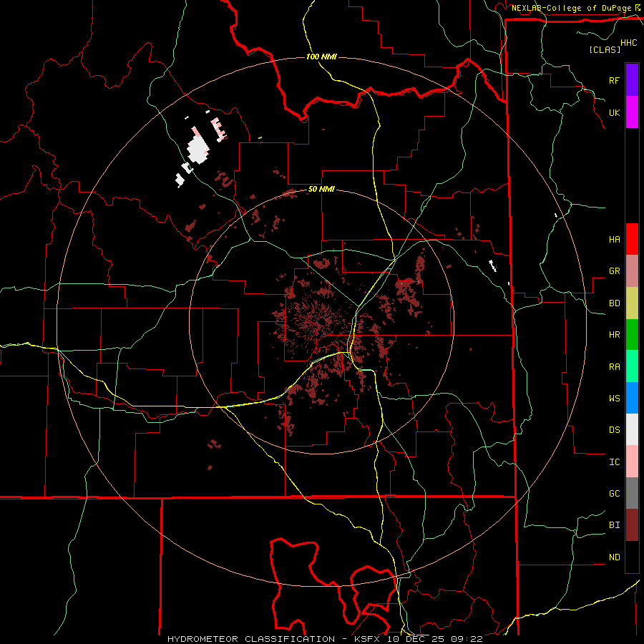Click the BI dark red swatch
The height and width of the screenshot is (644, 644).
632,525
